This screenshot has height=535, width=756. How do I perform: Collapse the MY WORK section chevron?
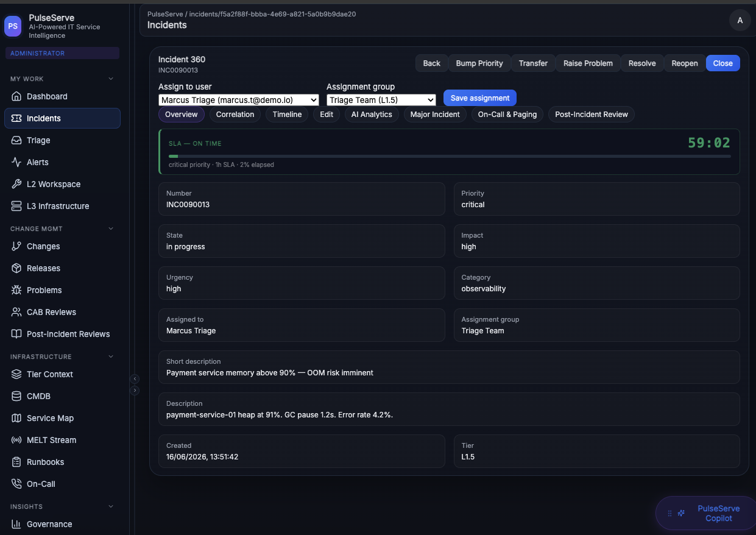point(111,79)
